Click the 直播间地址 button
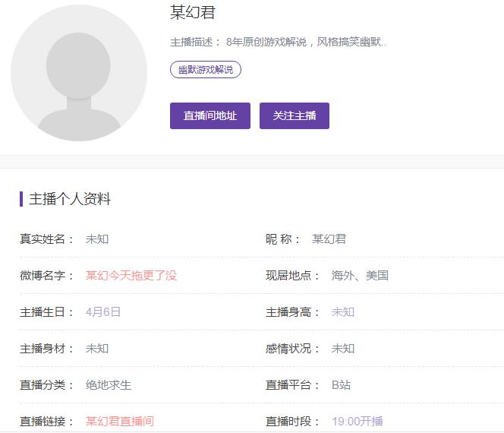 (x=210, y=116)
